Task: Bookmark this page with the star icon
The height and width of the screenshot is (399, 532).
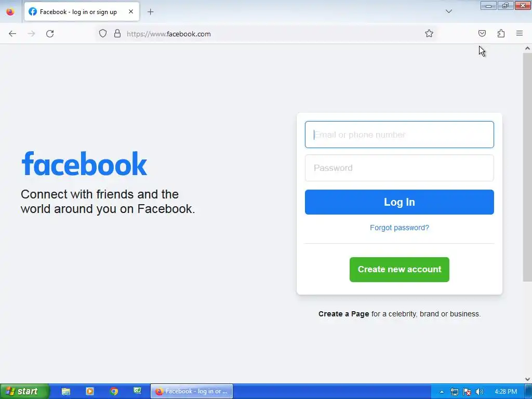Action: pyautogui.click(x=429, y=34)
